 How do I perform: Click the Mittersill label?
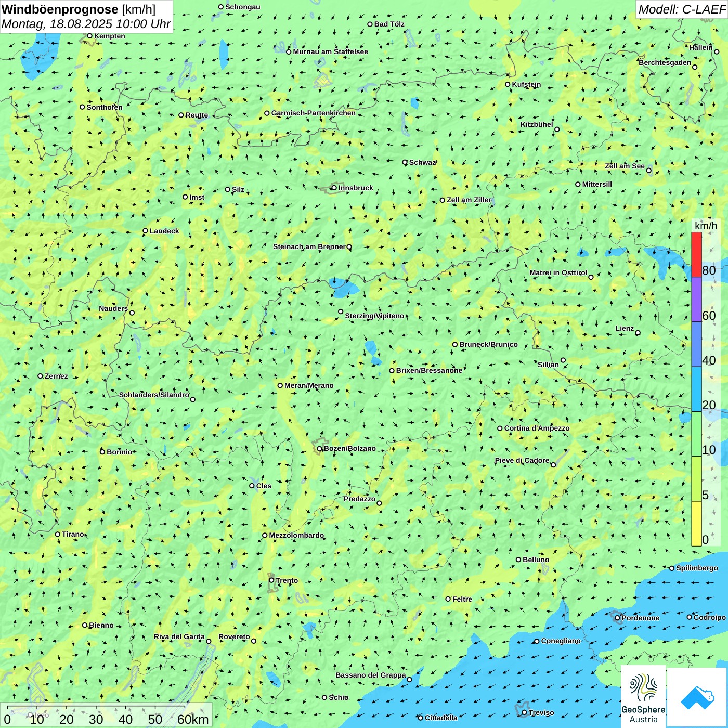597,184
